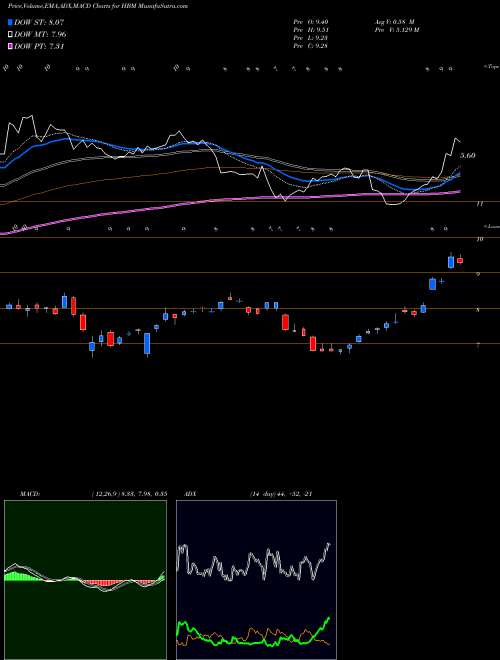The height and width of the screenshot is (660, 500).
Task: Select the 'DOW ST: 8.07' legend text
Action: pos(39,22)
